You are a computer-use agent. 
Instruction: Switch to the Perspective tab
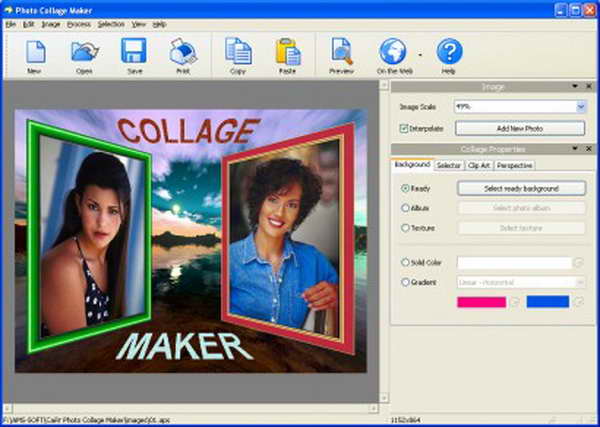coord(514,165)
